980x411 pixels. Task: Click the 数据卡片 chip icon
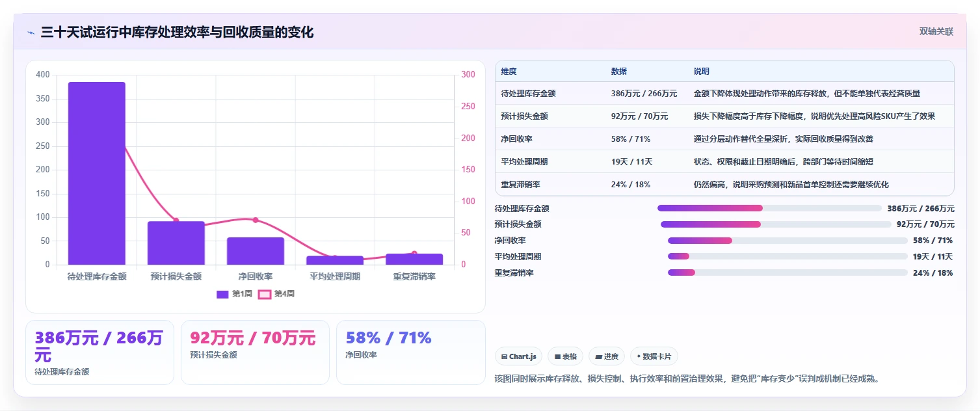[639, 356]
